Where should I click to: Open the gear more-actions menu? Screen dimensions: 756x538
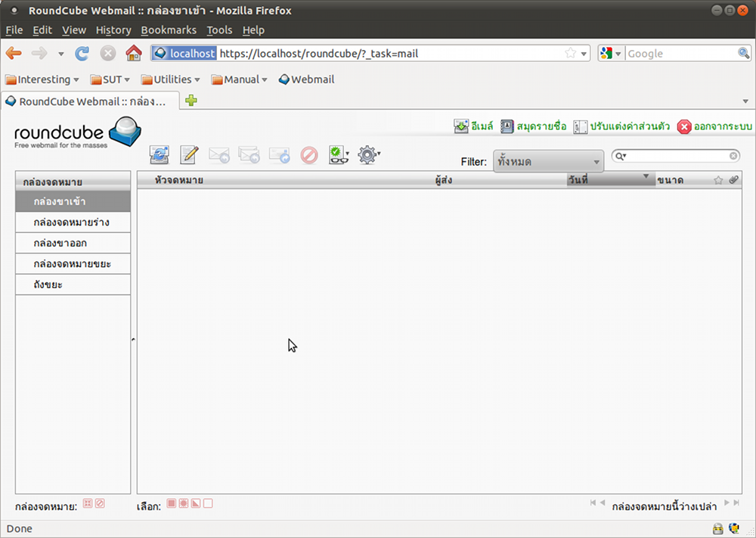coord(369,155)
